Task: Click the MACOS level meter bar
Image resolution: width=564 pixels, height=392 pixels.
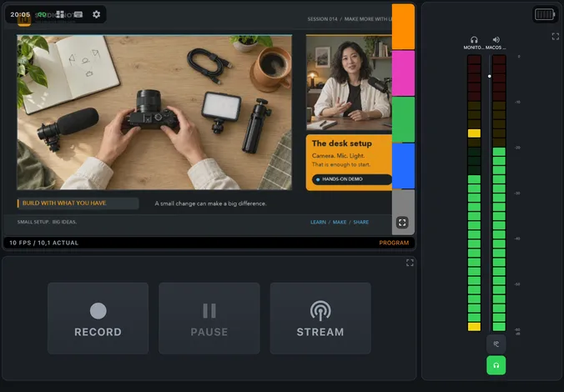Action: pyautogui.click(x=499, y=193)
